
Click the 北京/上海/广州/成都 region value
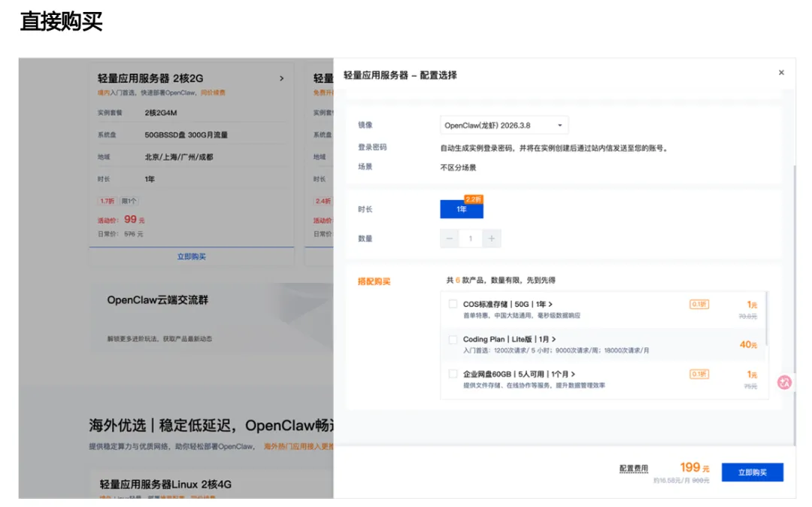(179, 157)
